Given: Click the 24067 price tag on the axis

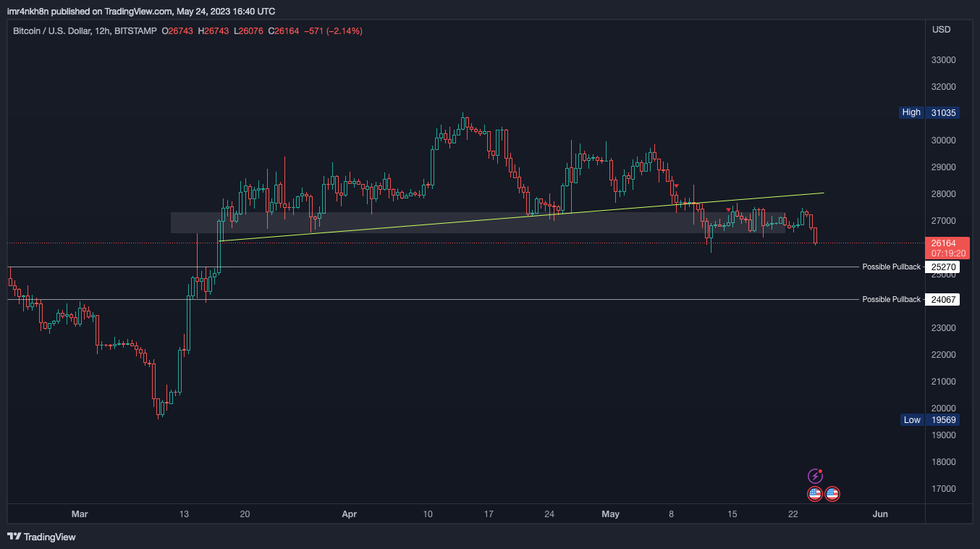Looking at the screenshot, I should click(x=944, y=300).
